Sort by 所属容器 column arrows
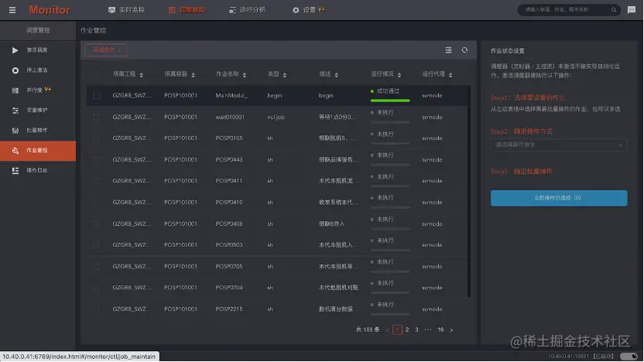This screenshot has height=362, width=644. [x=193, y=75]
